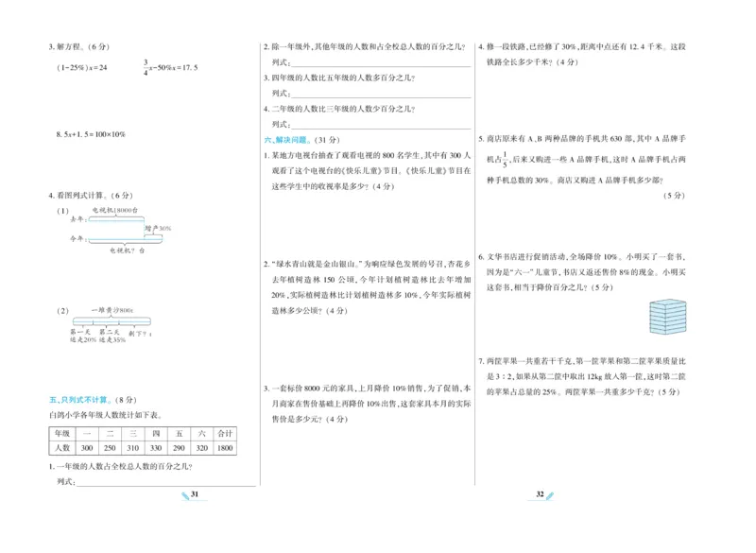Screen dimensions: 756x553
Task: Click the 人数 row header cell
Action: point(60,447)
